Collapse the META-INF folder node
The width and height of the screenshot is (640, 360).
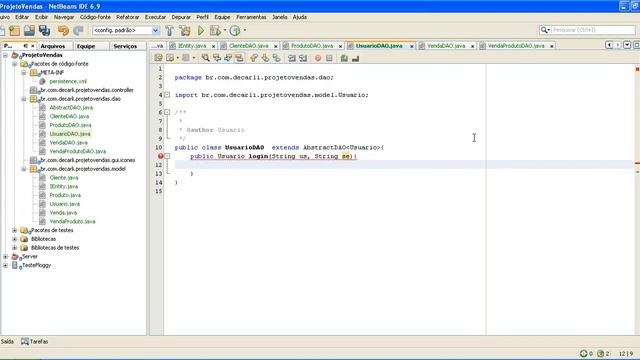point(24,73)
